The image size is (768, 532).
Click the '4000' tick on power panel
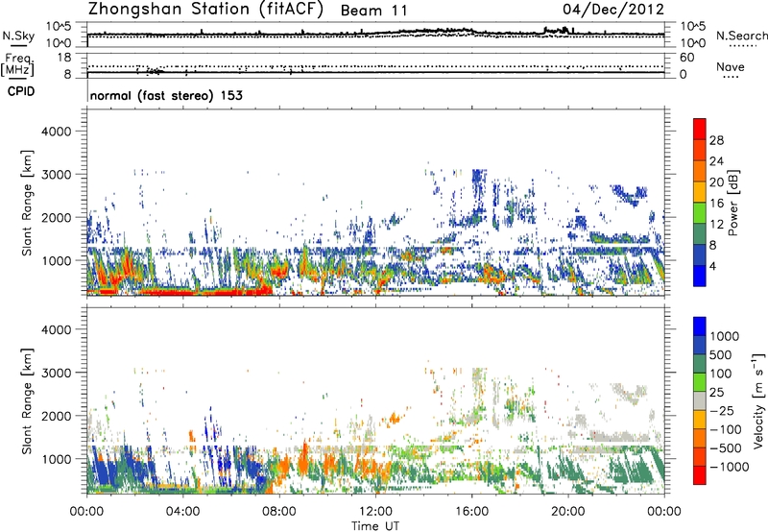pos(57,132)
